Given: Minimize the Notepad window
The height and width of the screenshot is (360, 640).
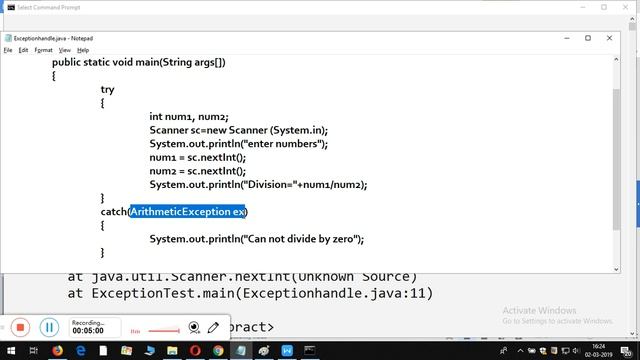Looking at the screenshot, I should [x=567, y=38].
